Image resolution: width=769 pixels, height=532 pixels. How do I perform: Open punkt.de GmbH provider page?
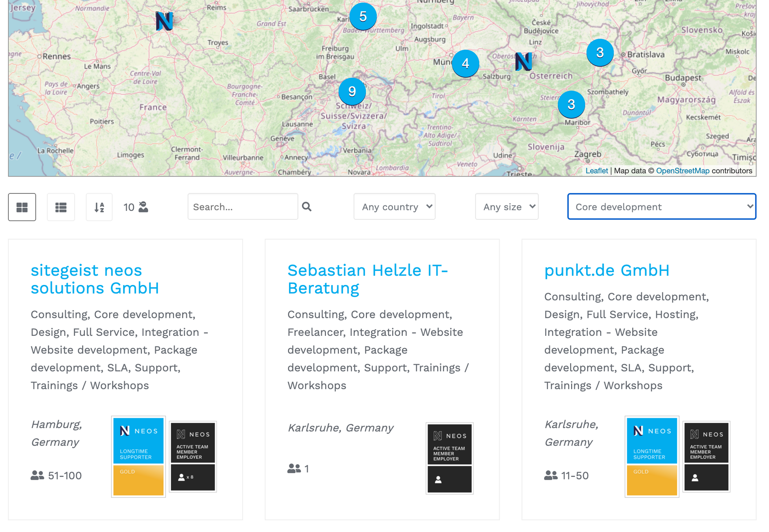point(607,270)
